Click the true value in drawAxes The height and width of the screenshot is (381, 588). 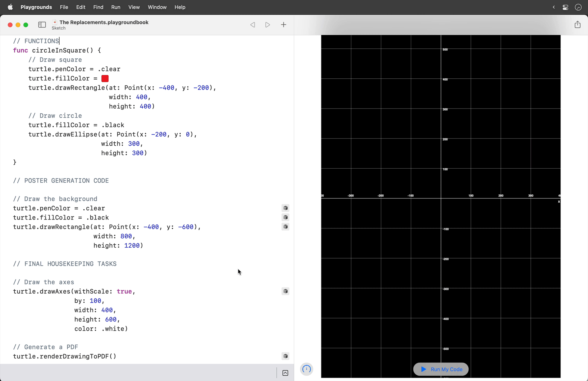pyautogui.click(x=124, y=292)
